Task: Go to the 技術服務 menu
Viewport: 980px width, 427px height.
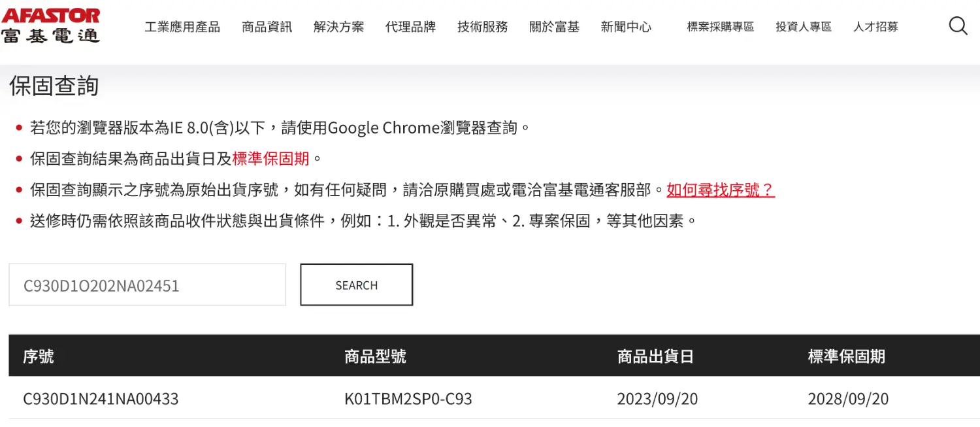Action: coord(482,27)
